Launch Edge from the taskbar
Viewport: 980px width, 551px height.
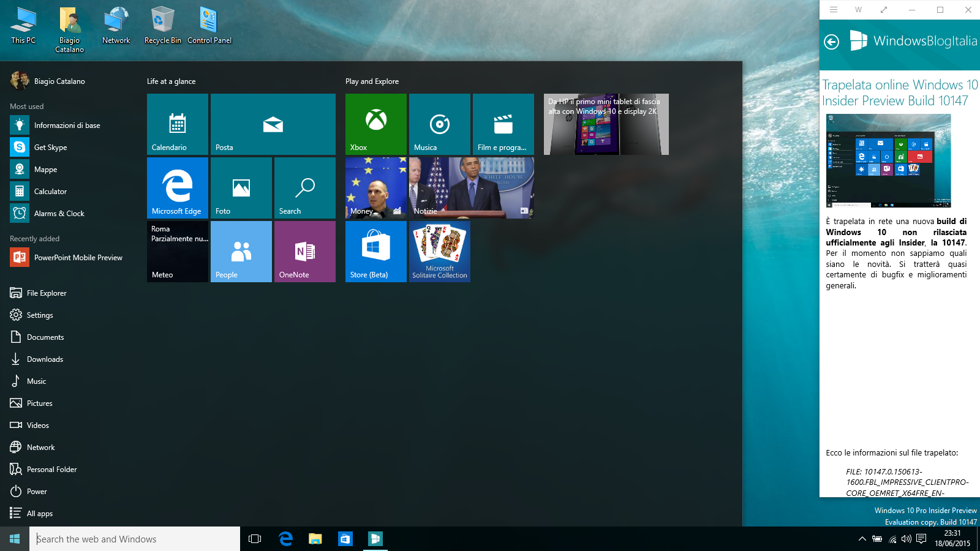(x=285, y=539)
